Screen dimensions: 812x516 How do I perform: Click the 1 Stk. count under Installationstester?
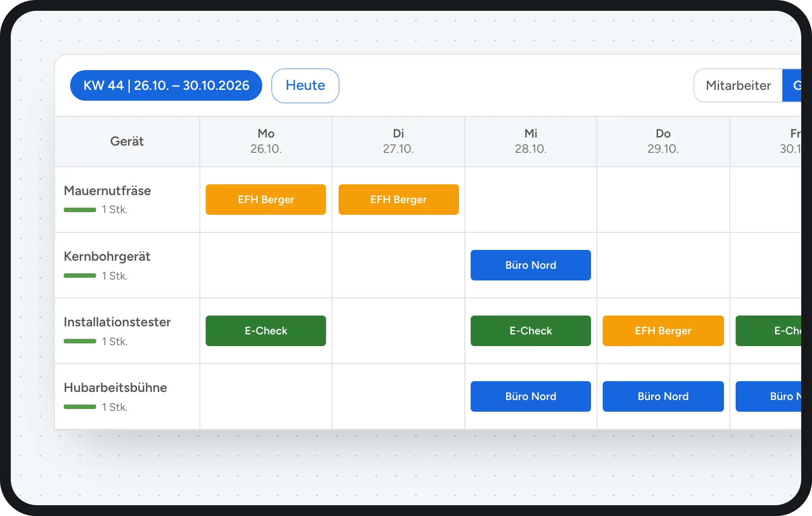115,342
